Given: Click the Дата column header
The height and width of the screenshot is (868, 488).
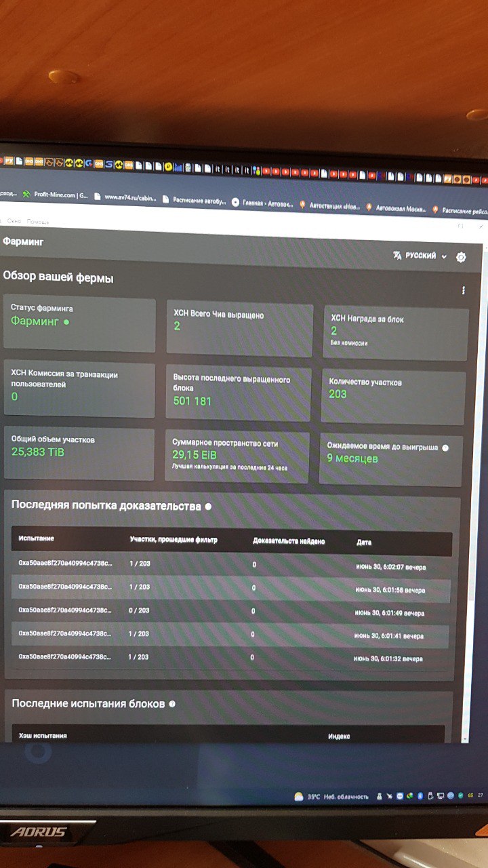Looking at the screenshot, I should 364,543.
